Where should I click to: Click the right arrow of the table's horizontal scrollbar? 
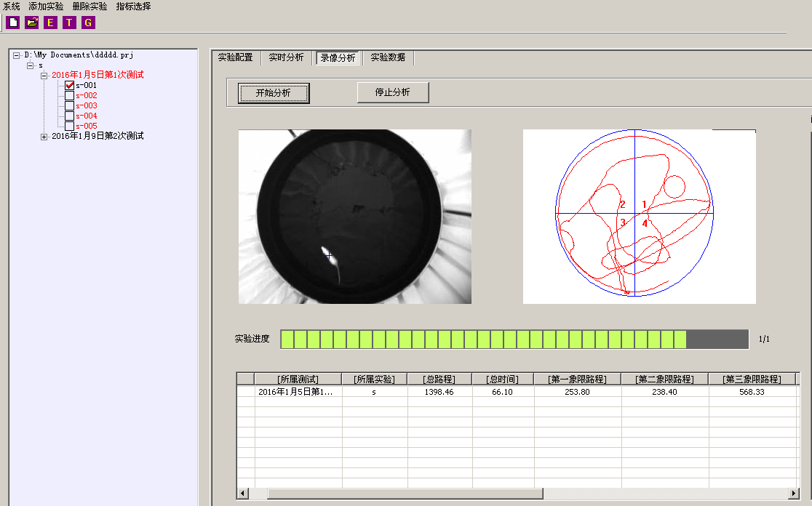[795, 494]
